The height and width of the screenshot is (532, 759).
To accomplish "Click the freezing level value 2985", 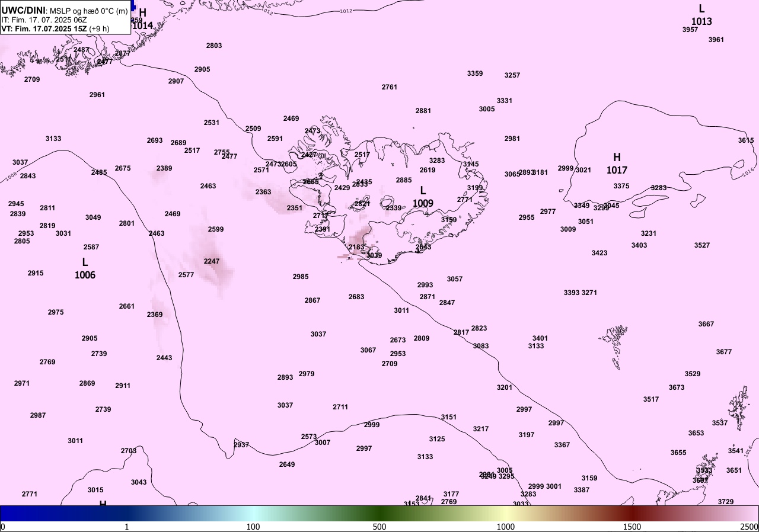I will click(x=301, y=277).
